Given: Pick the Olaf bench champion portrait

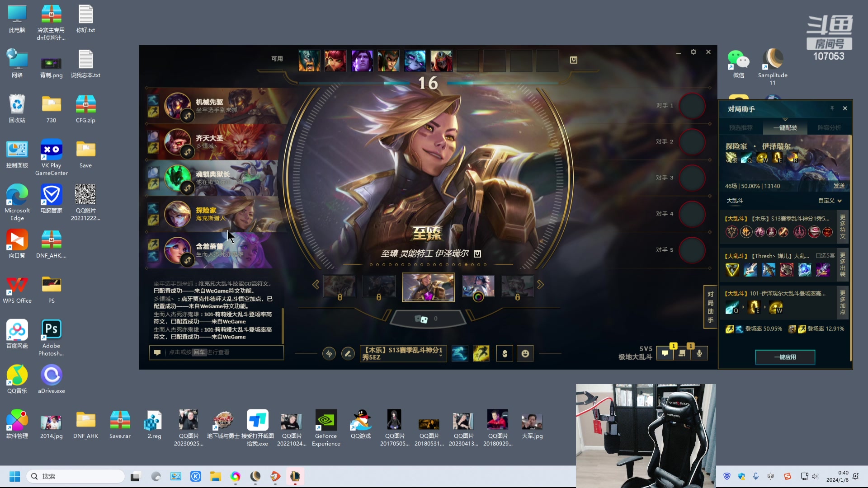Looking at the screenshot, I should tap(309, 61).
